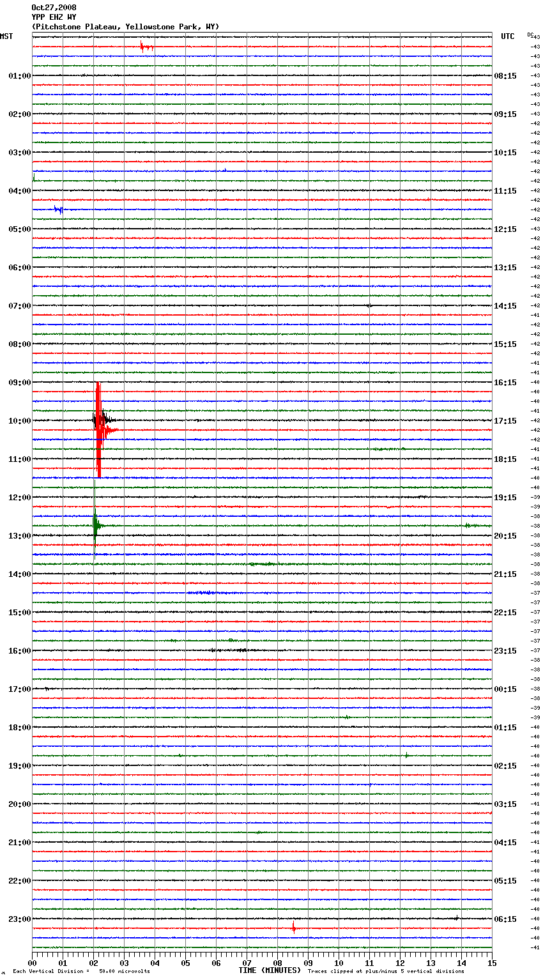Click the 06:15 UTC time label
Screen dimensions: 543x980
(505, 919)
